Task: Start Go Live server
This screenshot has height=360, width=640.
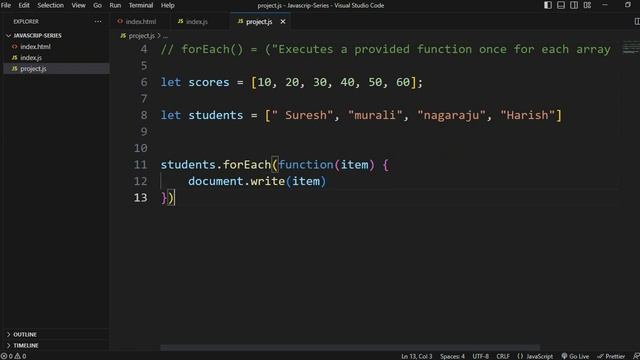Action: [x=575, y=356]
